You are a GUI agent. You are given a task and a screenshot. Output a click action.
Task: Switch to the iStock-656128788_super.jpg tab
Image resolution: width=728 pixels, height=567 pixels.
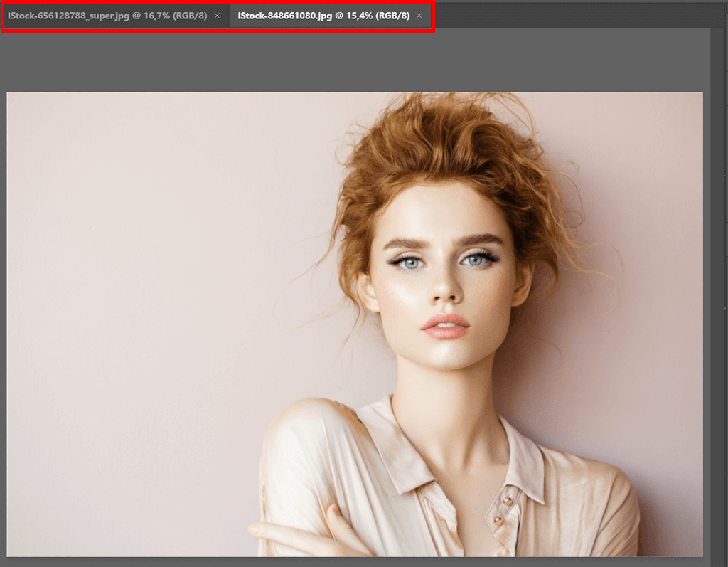[x=107, y=16]
